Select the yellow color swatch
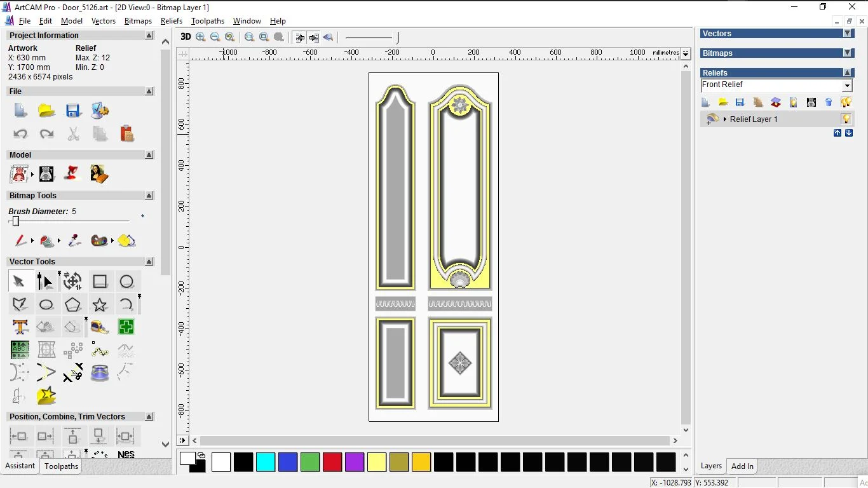Screen dimensions: 868x488 pyautogui.click(x=377, y=462)
